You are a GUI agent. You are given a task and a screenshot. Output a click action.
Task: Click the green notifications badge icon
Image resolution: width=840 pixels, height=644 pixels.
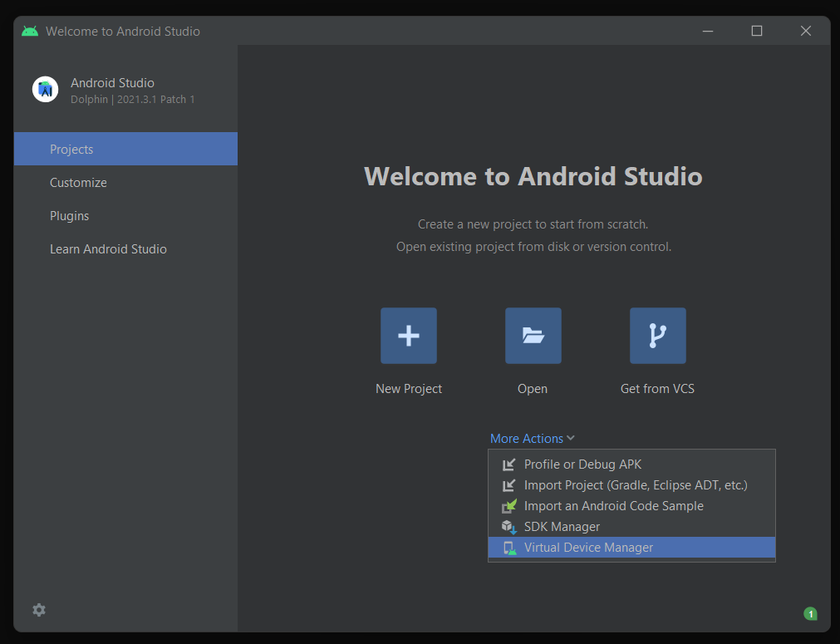tap(810, 613)
